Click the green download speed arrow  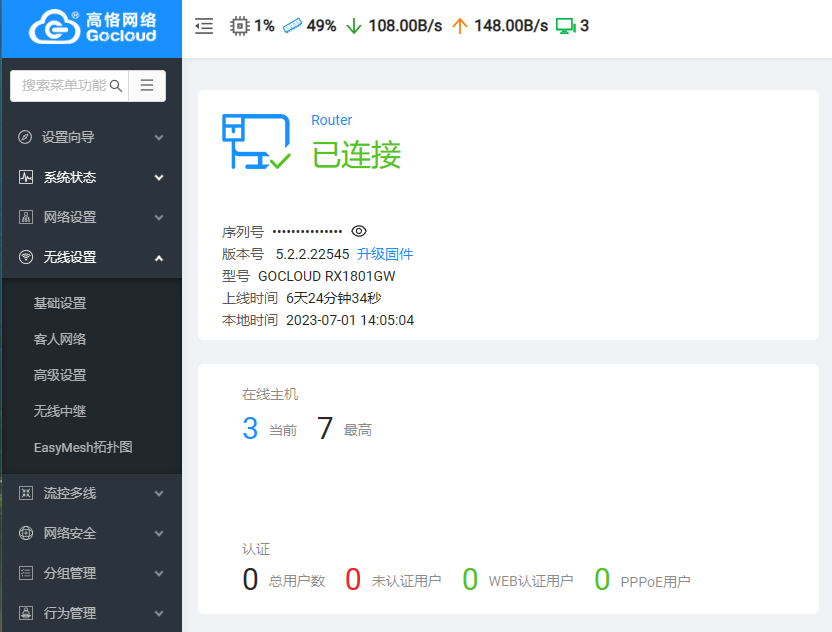pyautogui.click(x=353, y=26)
